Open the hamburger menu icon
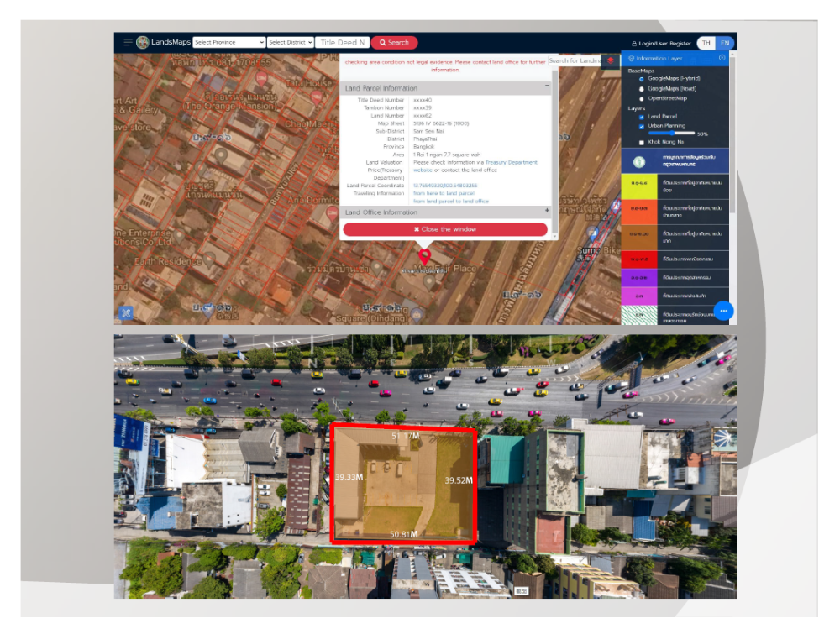Viewport: 840px width, 634px height. 128,42
